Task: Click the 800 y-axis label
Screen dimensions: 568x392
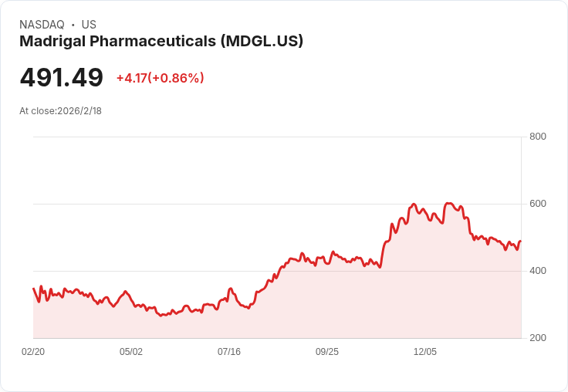Action: (x=538, y=137)
